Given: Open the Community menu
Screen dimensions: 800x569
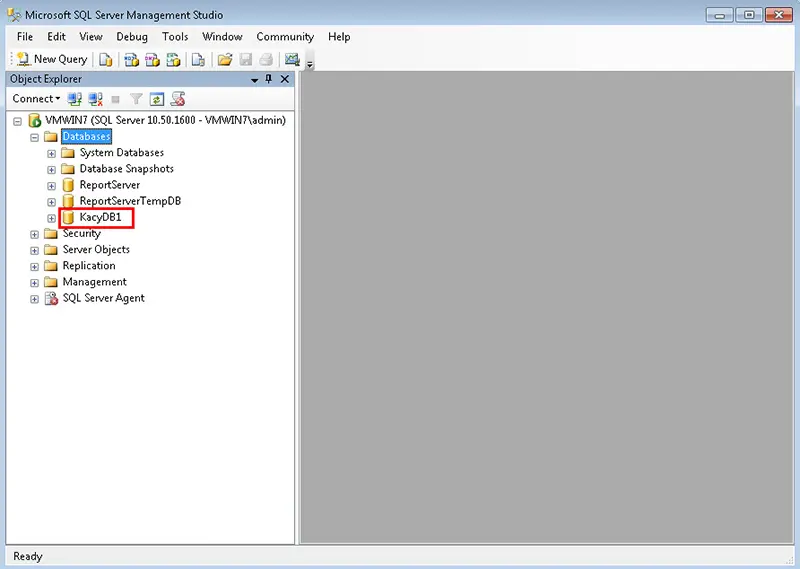Looking at the screenshot, I should (x=285, y=37).
